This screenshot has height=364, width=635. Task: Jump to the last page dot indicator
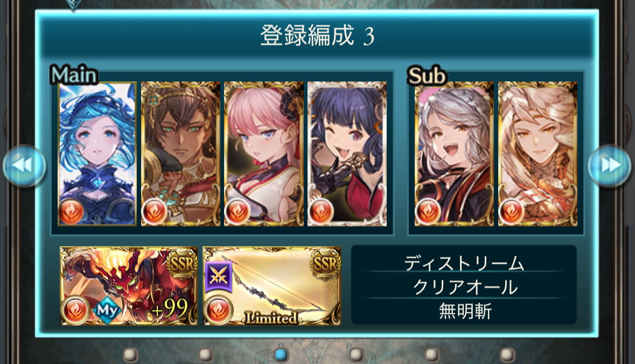(x=507, y=355)
